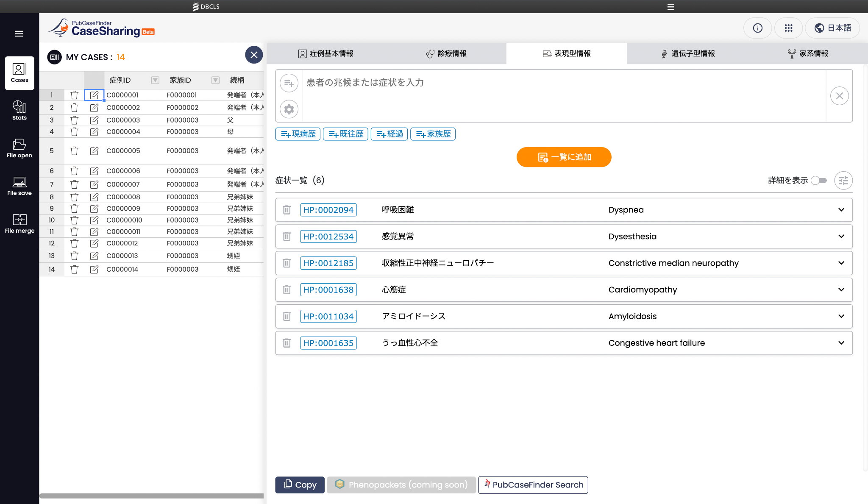Open the 家族ID column filter dropdown
868x504 pixels.
click(215, 80)
